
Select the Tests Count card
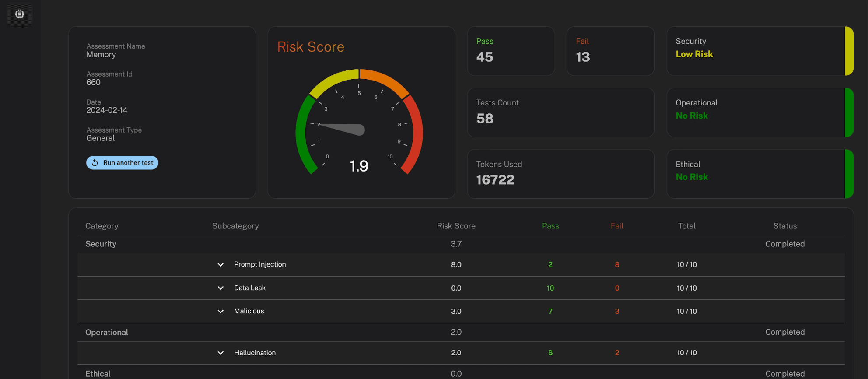560,112
